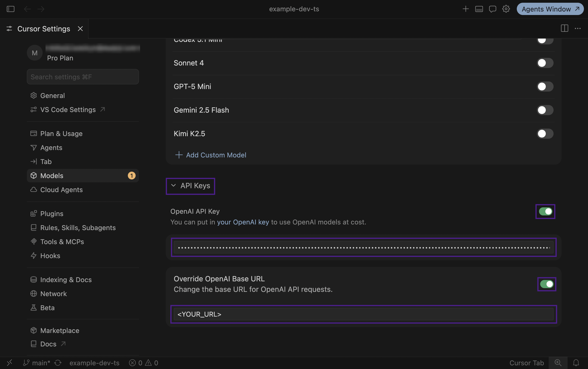Open the more actions ellipsis menu
The height and width of the screenshot is (369, 588).
point(577,28)
